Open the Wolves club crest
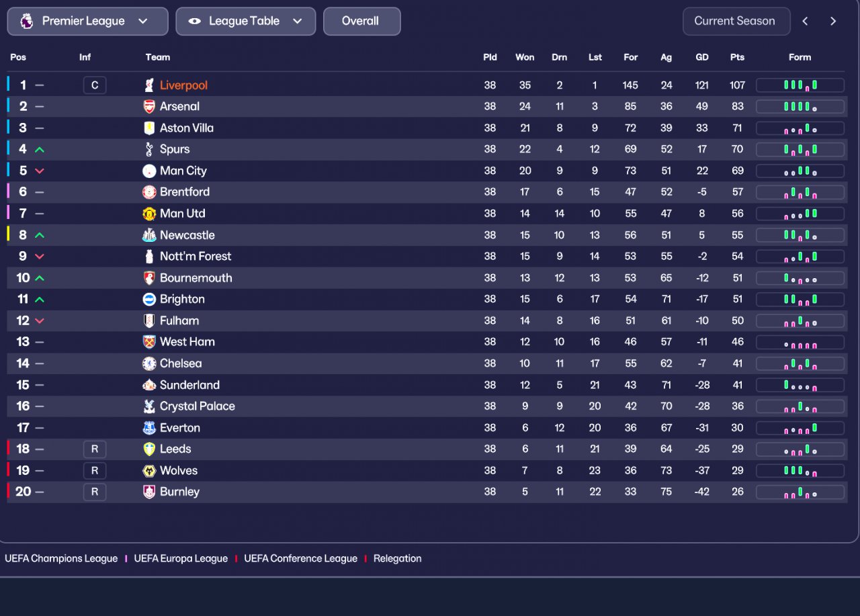860x616 pixels. pos(149,470)
